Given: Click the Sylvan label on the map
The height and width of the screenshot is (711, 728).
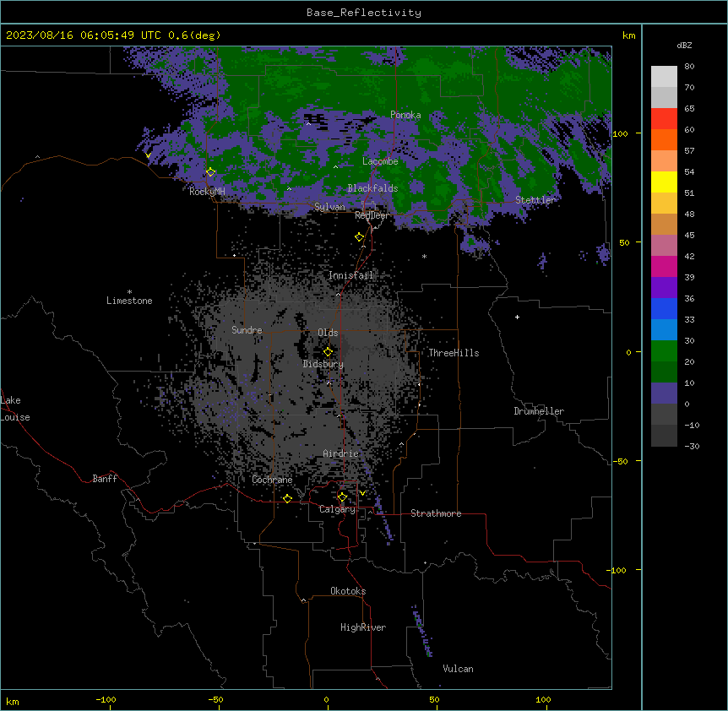Looking at the screenshot, I should coord(329,207).
